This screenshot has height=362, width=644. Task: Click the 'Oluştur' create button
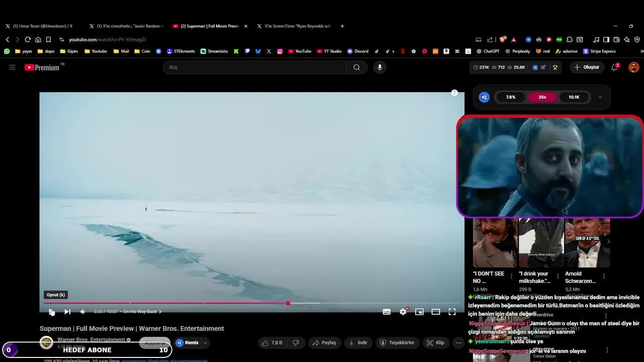[587, 67]
